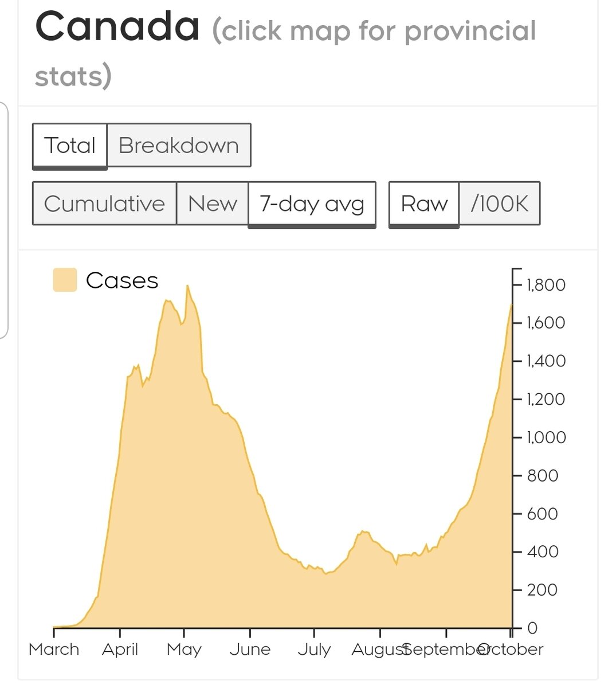This screenshot has width=616, height=688.
Task: Click the May peak on chart
Action: 187,287
